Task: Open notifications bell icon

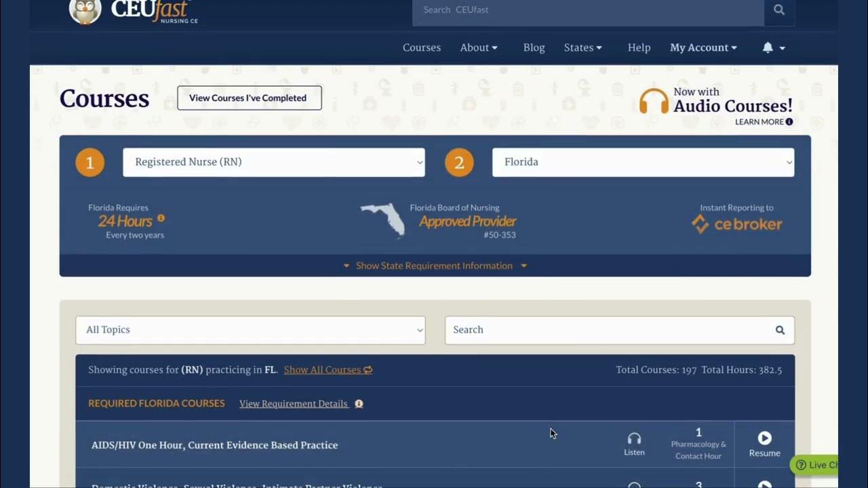Action: click(768, 47)
